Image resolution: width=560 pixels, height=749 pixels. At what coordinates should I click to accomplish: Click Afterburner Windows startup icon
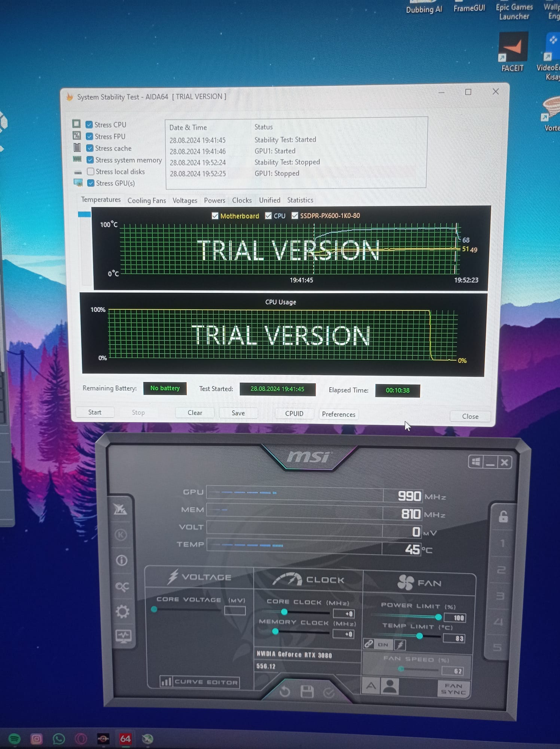(x=476, y=462)
